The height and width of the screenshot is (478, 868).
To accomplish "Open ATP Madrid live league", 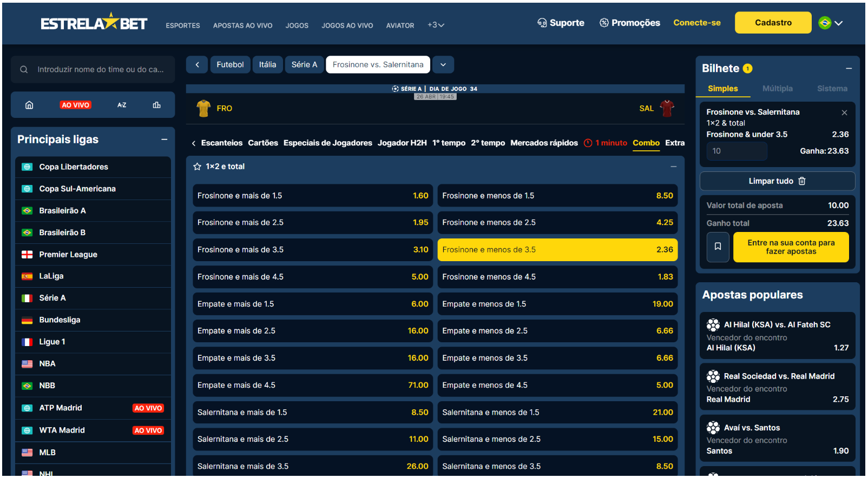I will coord(93,408).
